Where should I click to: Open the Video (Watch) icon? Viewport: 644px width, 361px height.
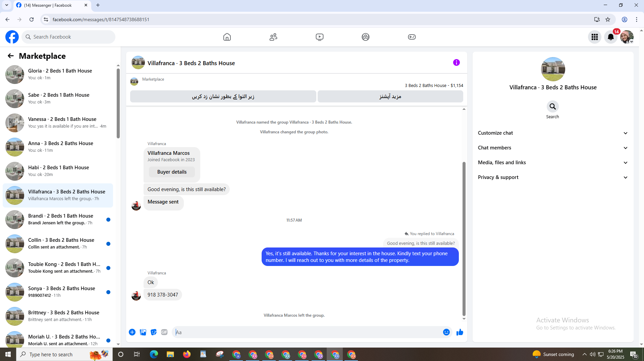click(320, 37)
